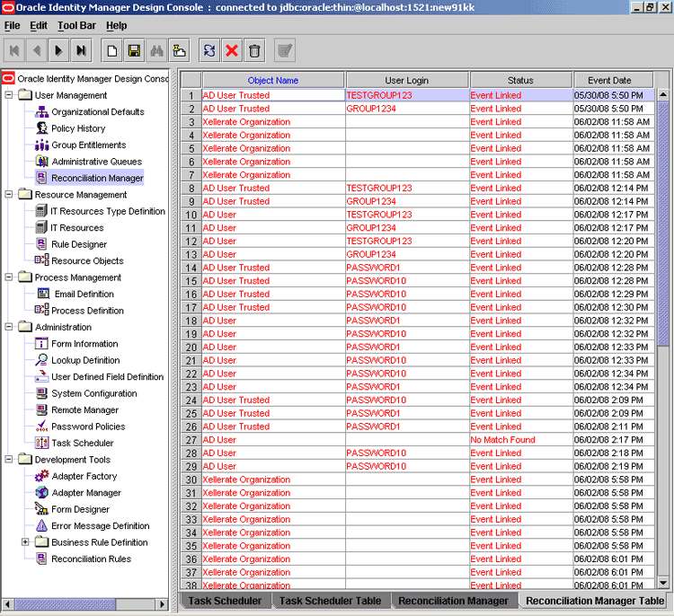The width and height of the screenshot is (674, 616).
Task: Click the table's vertical scrollbar thumb
Action: [663, 224]
